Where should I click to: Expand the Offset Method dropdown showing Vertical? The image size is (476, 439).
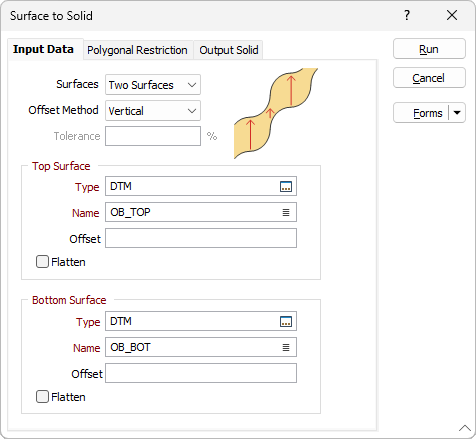pyautogui.click(x=153, y=111)
